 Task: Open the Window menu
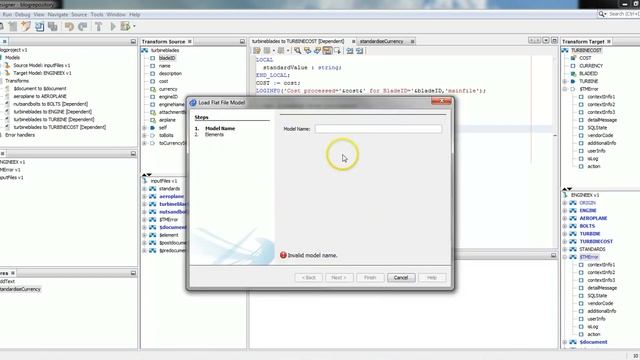116,15
